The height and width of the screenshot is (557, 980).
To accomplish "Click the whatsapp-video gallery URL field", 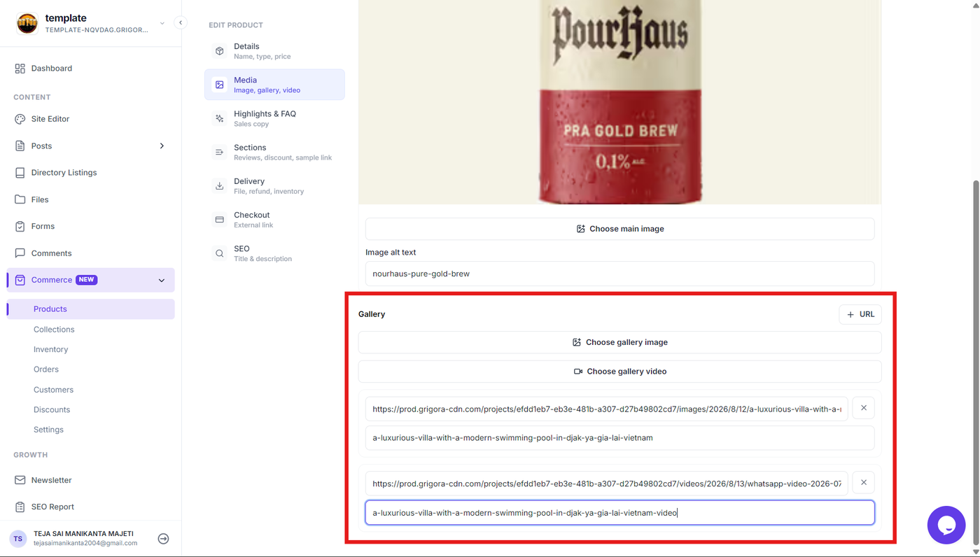I will (x=607, y=484).
